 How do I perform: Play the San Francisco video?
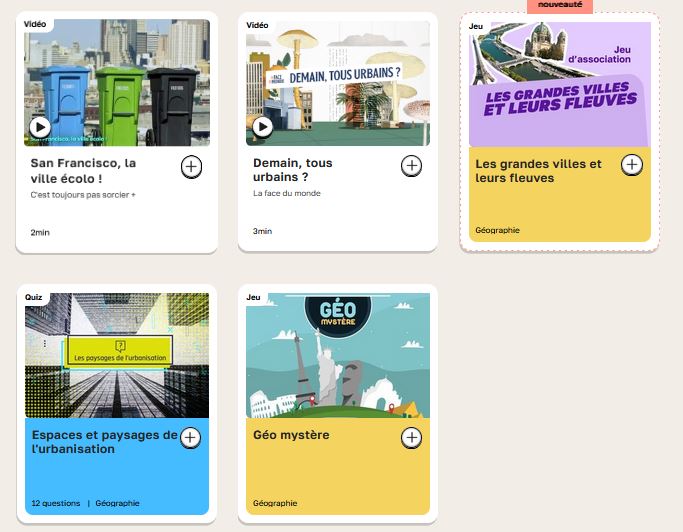[40, 128]
